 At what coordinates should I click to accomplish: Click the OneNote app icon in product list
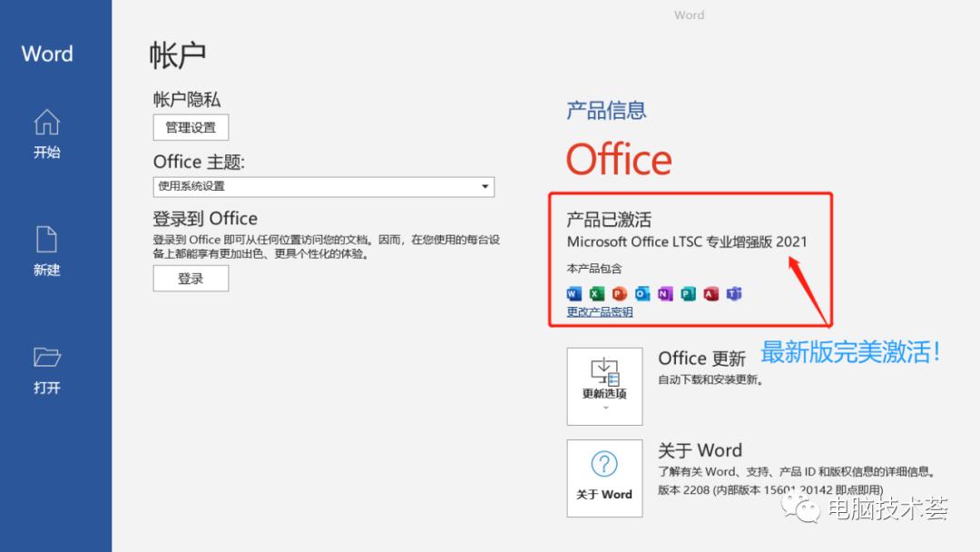click(x=665, y=293)
